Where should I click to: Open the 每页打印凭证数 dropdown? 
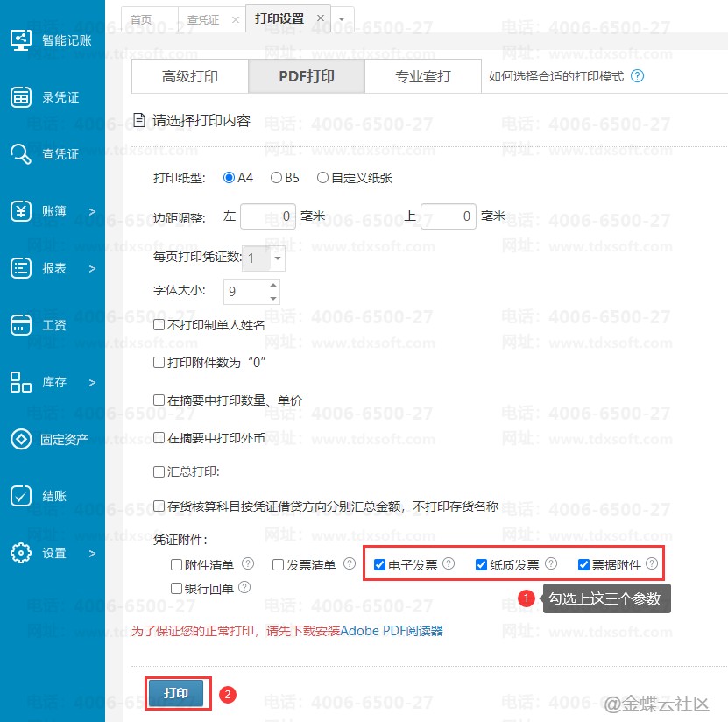278,258
